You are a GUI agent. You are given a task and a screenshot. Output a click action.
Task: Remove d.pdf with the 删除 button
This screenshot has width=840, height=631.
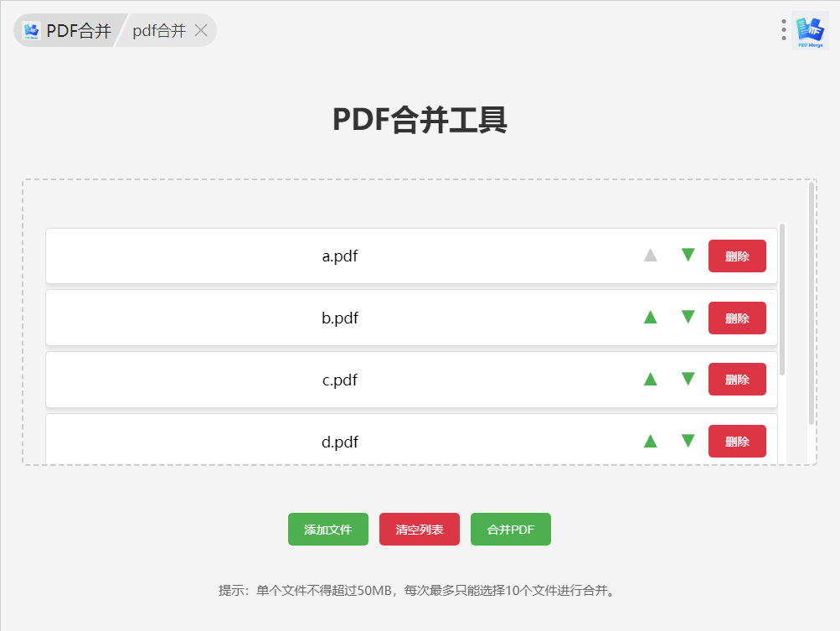pyautogui.click(x=737, y=442)
